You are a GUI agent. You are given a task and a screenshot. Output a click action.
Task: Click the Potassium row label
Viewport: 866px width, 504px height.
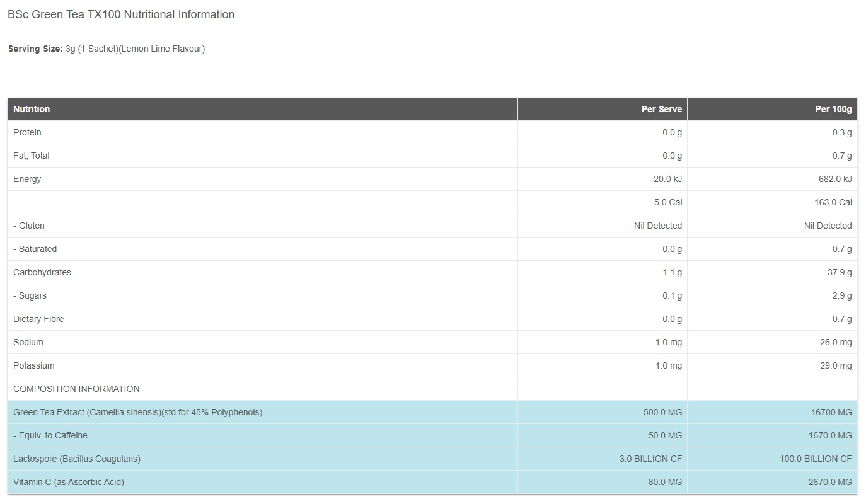34,365
